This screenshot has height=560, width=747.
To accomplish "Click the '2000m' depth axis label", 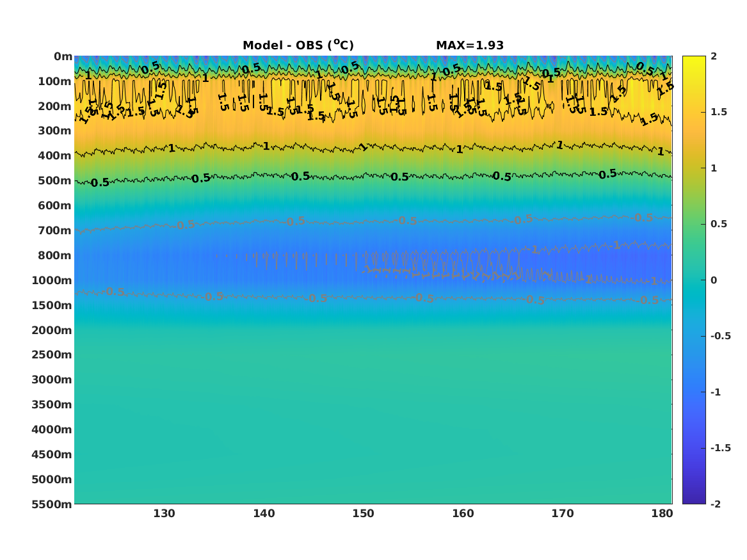I will click(52, 330).
